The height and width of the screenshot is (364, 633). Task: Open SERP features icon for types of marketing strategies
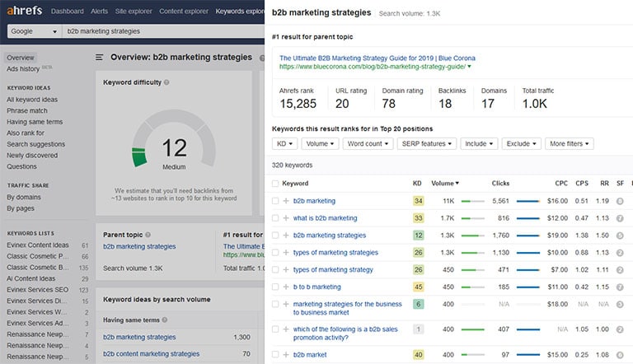pos(620,253)
